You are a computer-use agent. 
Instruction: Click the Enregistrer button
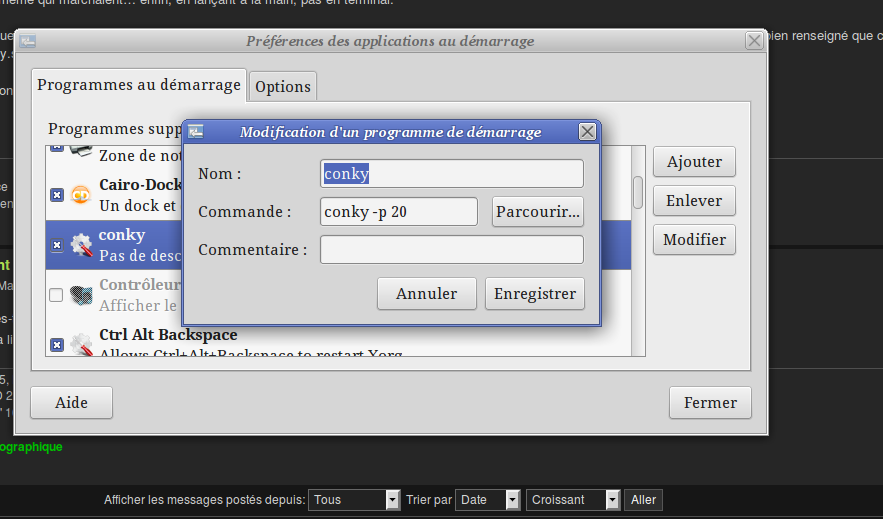pyautogui.click(x=535, y=293)
